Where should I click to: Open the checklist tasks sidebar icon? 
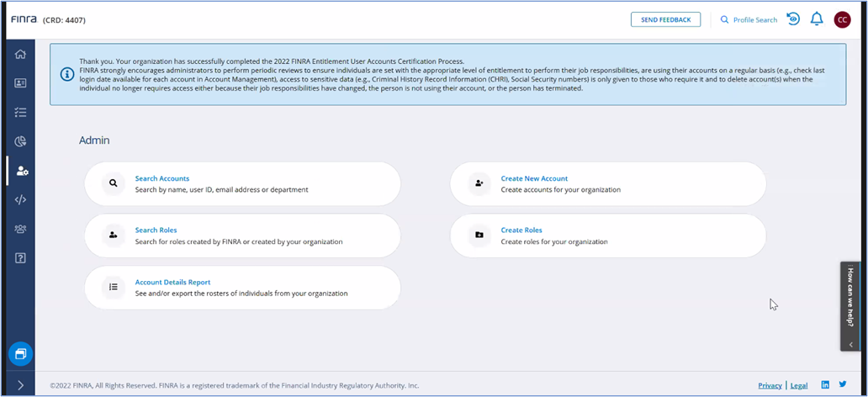point(20,112)
